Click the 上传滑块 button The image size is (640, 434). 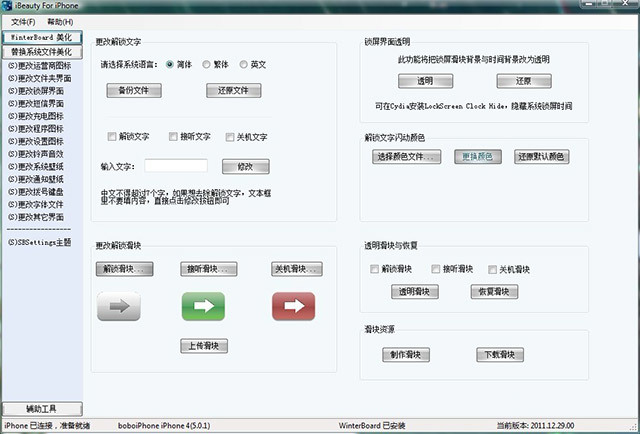204,346
